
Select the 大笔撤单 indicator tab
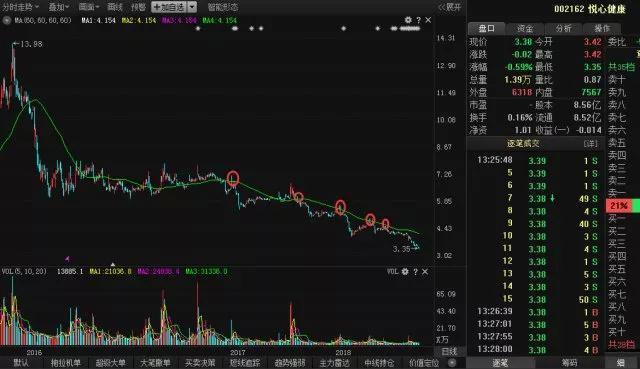[155, 362]
